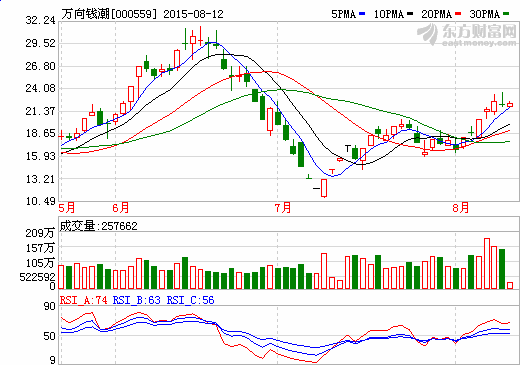Image resolution: width=520 pixels, height=365 pixels.
Task: Click the 8月 month label
Action: point(461,208)
